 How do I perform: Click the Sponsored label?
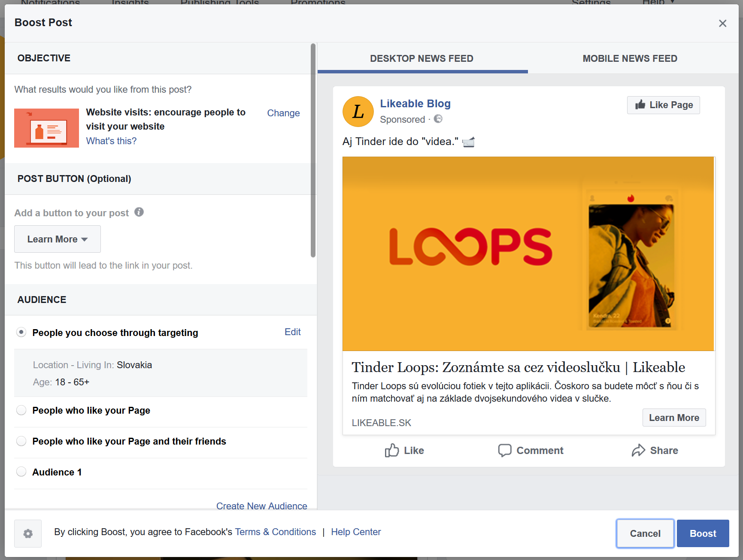point(402,119)
